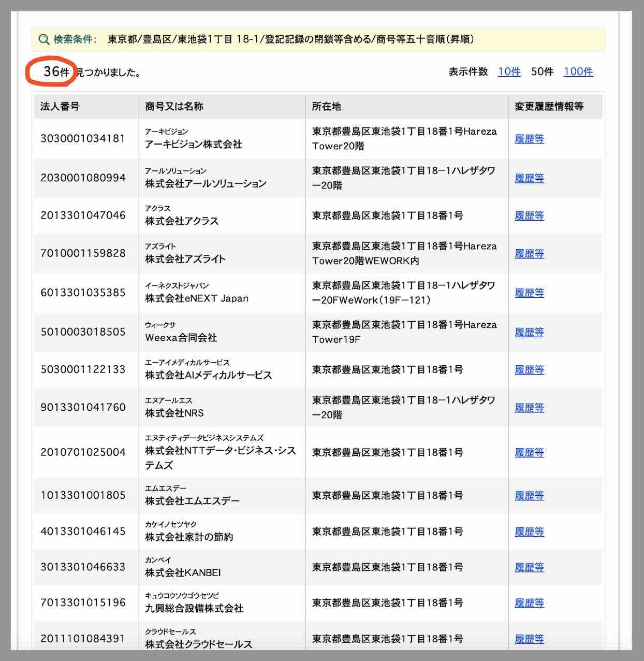Open 履歴等 for 株式会社エムエスデー
The image size is (644, 661).
(529, 496)
